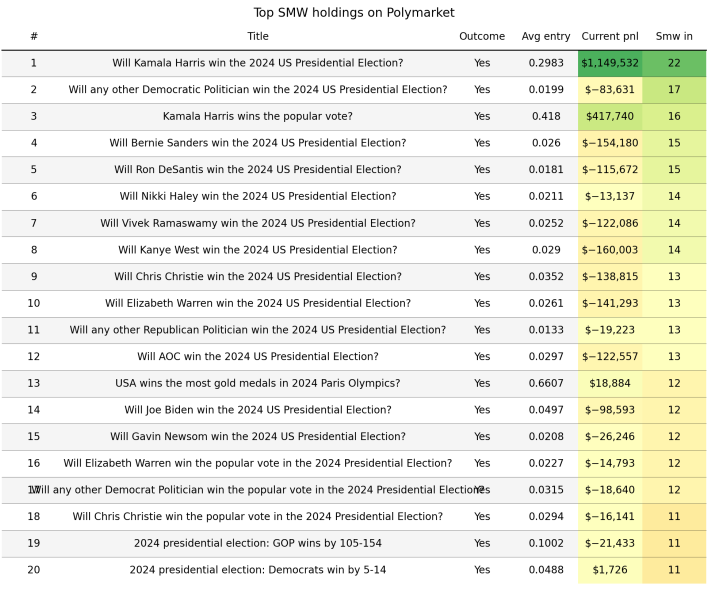Screen dimensions: 713x589
Task: Click the avg entry value 0.0199
Action: coord(546,90)
